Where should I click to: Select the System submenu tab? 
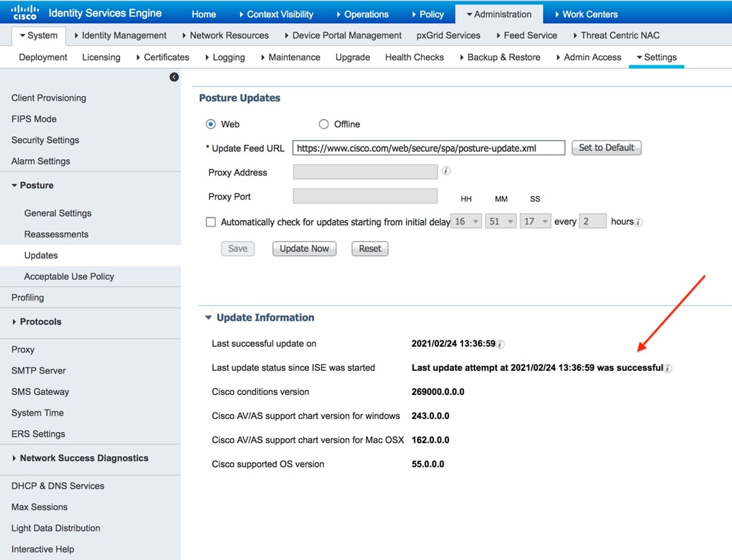(39, 35)
